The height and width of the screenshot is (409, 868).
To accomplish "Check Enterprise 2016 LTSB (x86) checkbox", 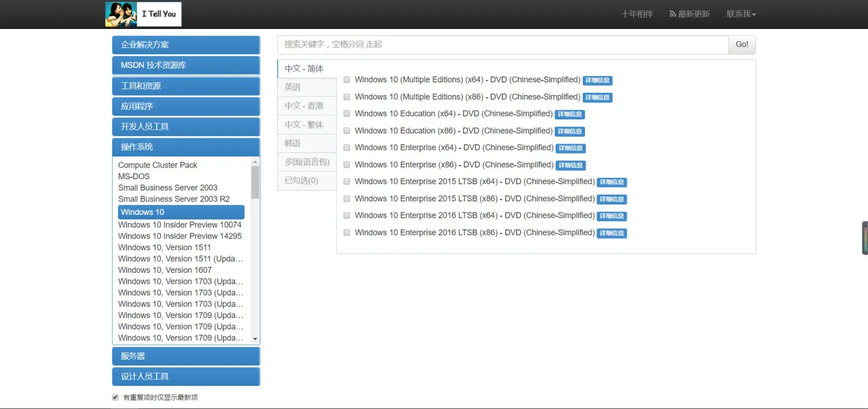I will pos(347,232).
